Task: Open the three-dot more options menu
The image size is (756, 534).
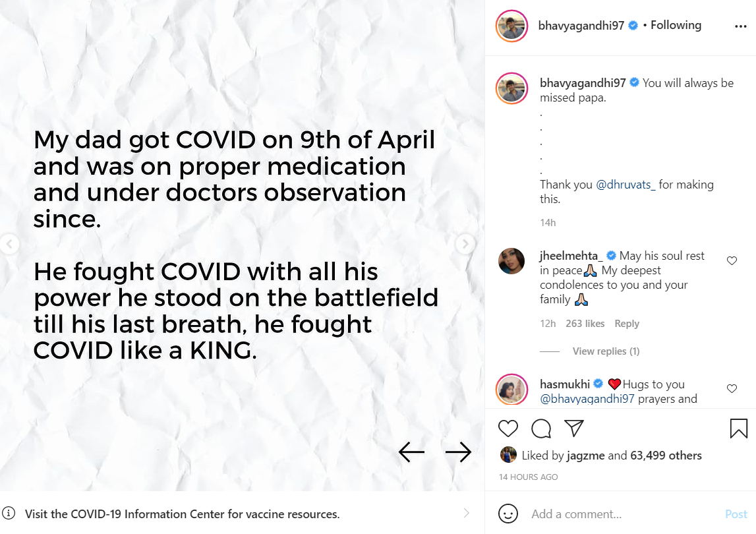Action: coord(740,26)
